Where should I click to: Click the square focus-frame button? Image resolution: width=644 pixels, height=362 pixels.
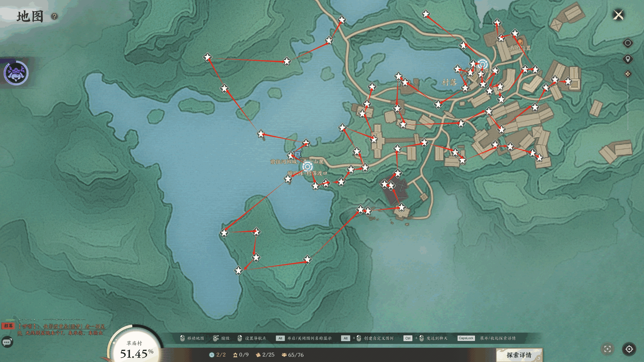tap(608, 349)
